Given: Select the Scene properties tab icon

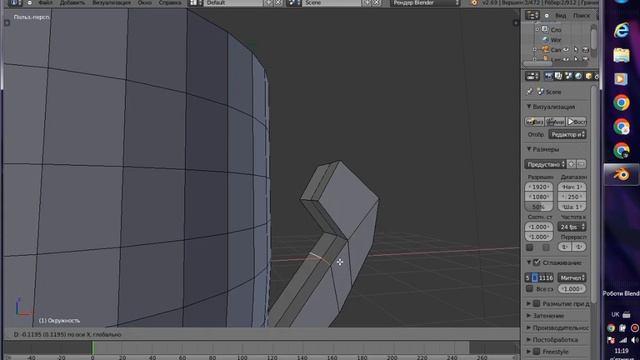Looking at the screenshot, I should (569, 76).
